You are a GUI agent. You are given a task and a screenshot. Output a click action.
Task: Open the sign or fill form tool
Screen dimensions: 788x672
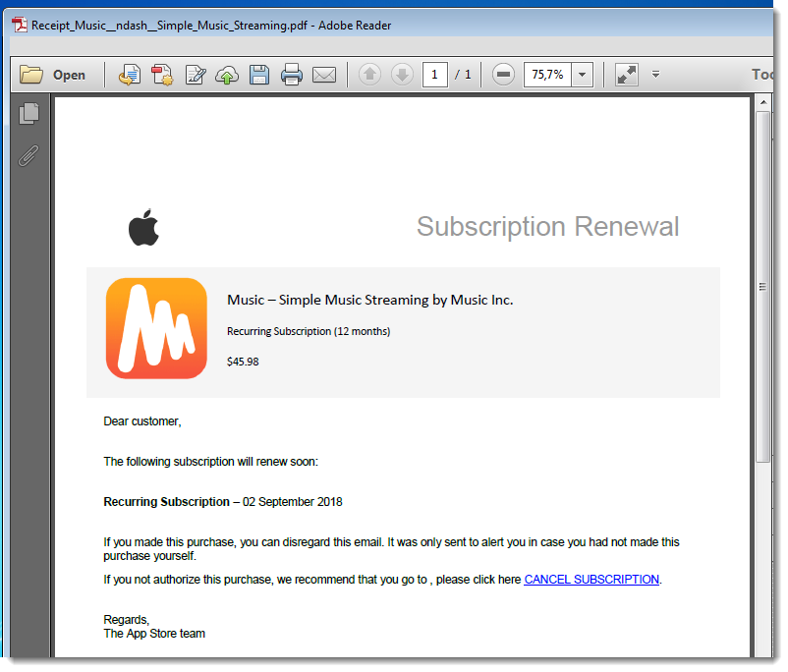point(195,75)
